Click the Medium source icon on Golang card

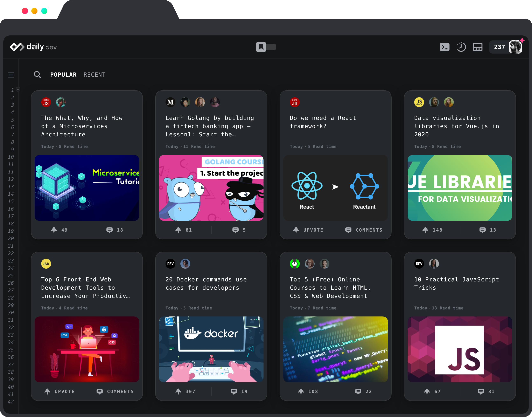[x=170, y=102]
